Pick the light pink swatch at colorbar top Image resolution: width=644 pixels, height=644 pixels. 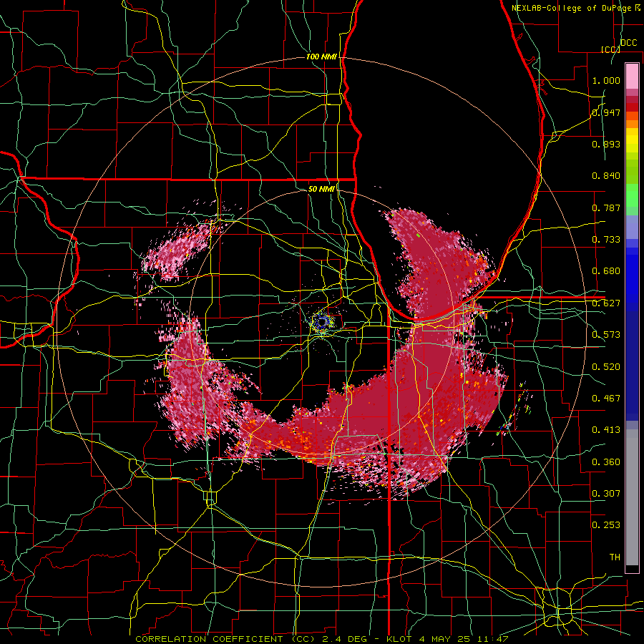click(x=632, y=76)
